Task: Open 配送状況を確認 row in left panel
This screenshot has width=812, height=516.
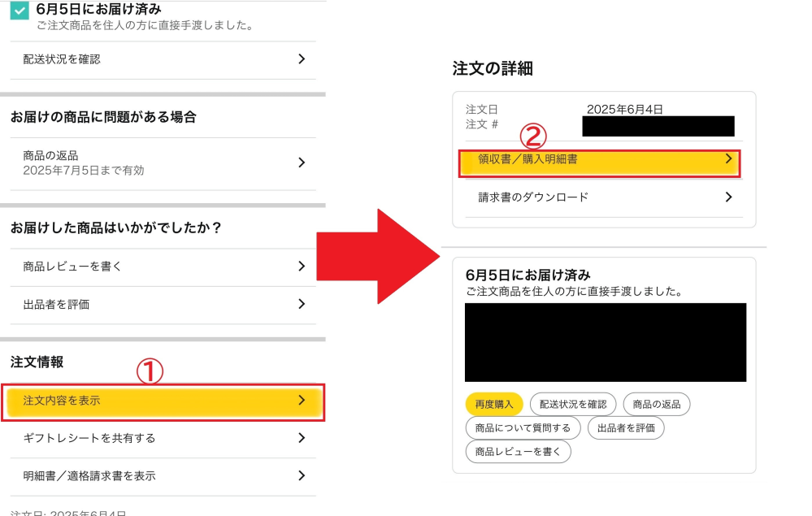Action: 163,59
